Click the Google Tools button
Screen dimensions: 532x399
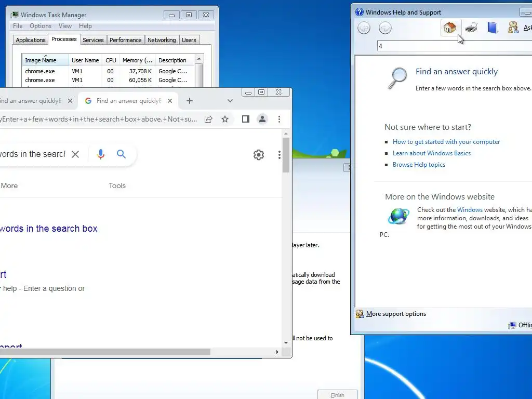pyautogui.click(x=117, y=185)
